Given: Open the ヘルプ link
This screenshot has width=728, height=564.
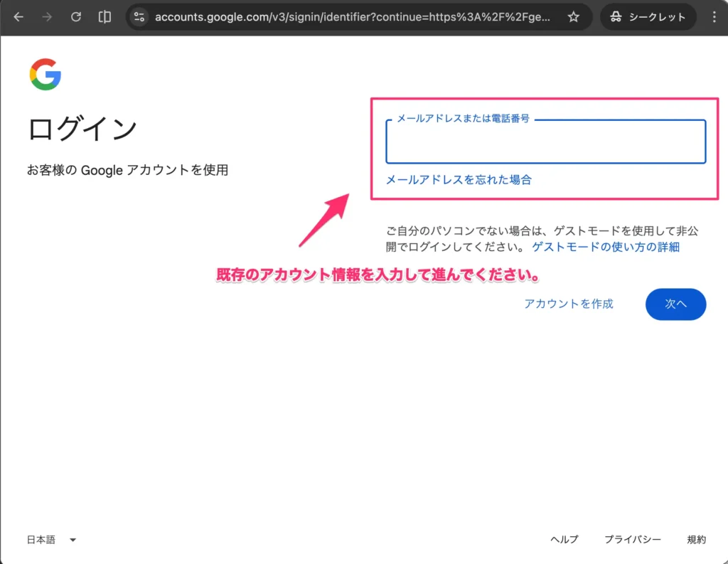Looking at the screenshot, I should (564, 539).
